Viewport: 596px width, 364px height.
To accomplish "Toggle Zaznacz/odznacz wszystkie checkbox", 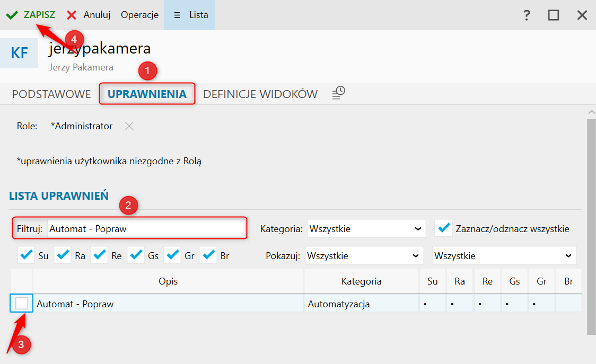I will [443, 228].
